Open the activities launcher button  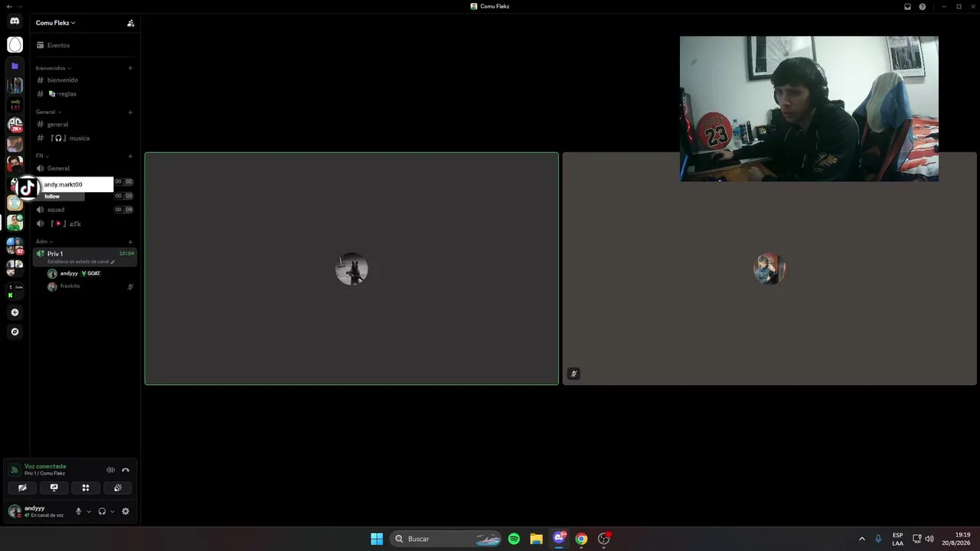click(86, 487)
